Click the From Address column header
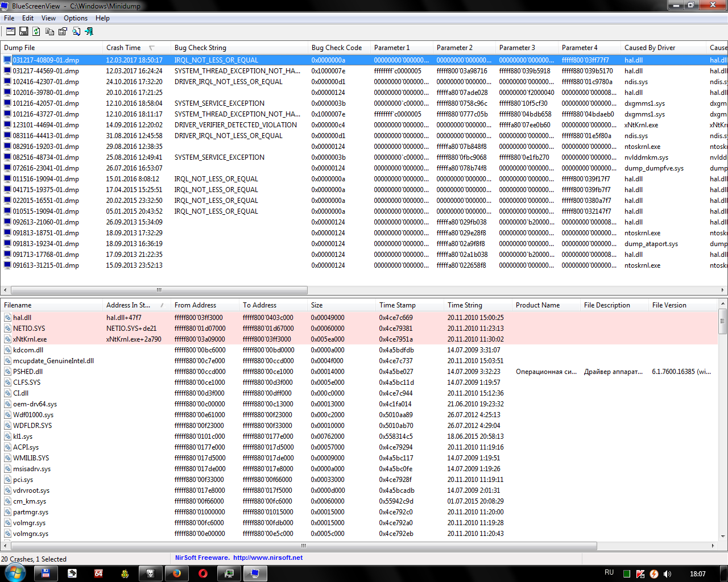728x582 pixels. [205, 305]
